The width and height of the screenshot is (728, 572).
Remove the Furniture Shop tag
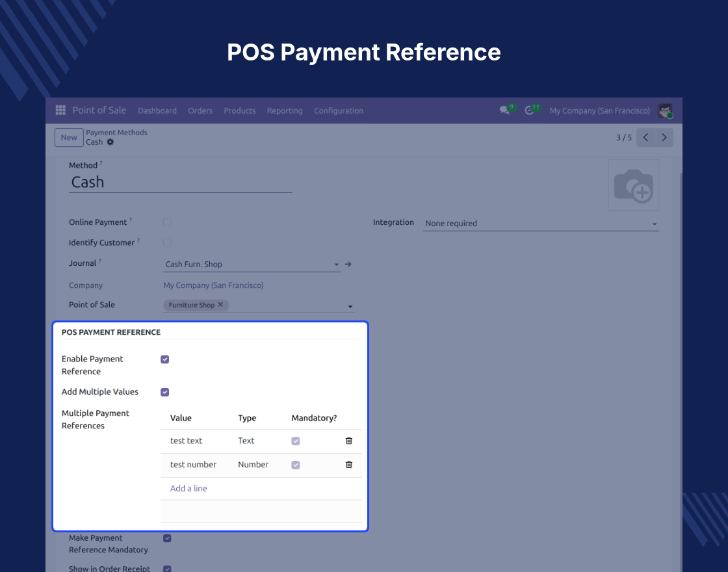pyautogui.click(x=220, y=305)
